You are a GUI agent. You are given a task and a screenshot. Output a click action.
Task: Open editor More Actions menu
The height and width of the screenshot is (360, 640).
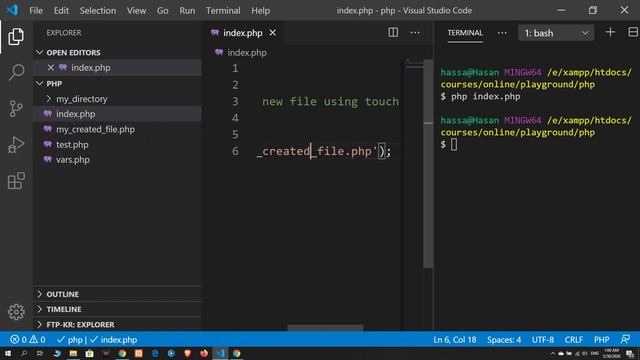(x=415, y=33)
